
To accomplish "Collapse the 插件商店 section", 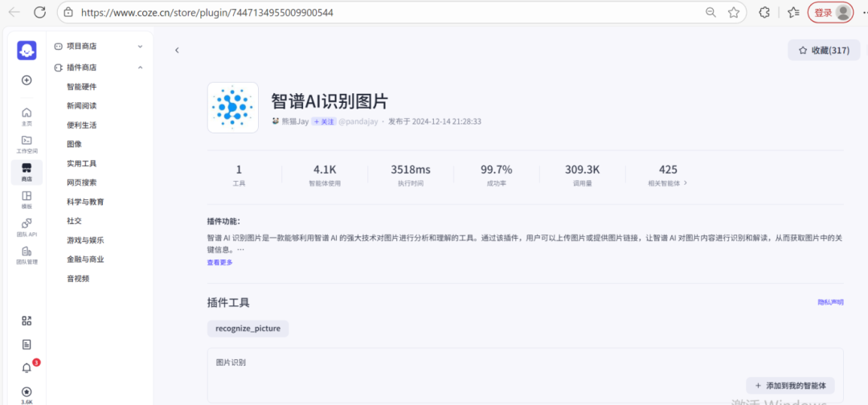I will [140, 67].
